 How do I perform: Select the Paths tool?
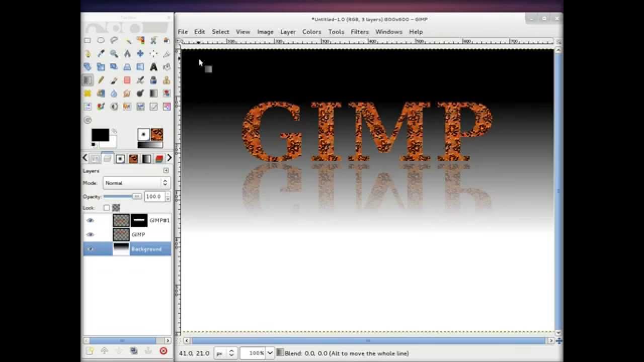pyautogui.click(x=88, y=54)
